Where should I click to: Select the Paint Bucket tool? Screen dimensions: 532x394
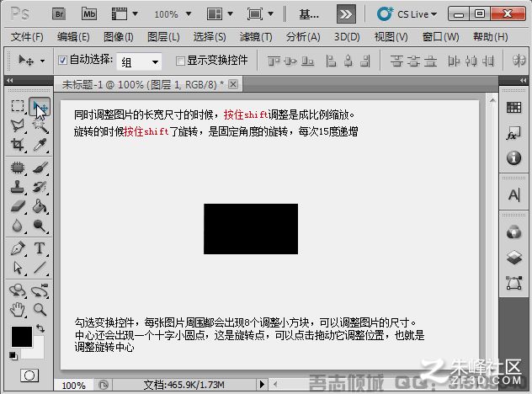(x=40, y=206)
